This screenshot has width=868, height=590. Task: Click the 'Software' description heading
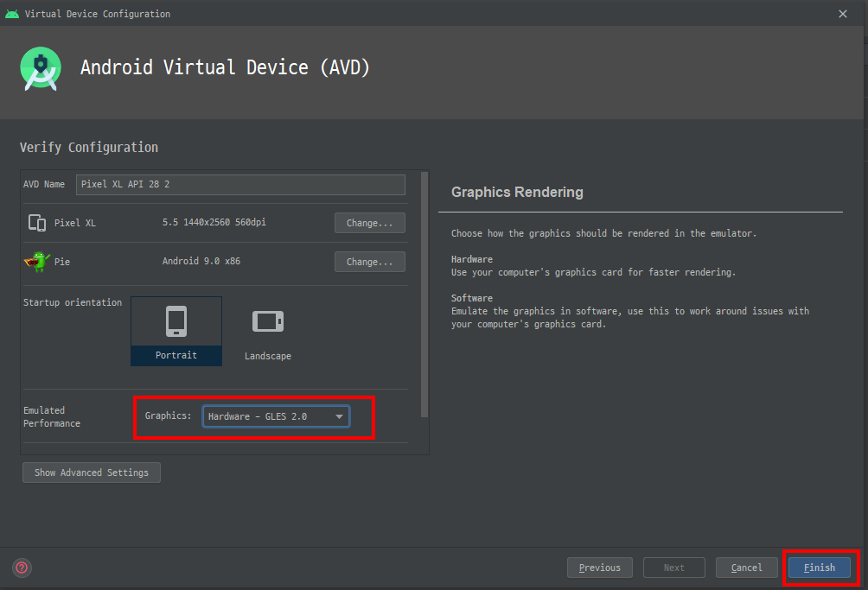pos(472,297)
